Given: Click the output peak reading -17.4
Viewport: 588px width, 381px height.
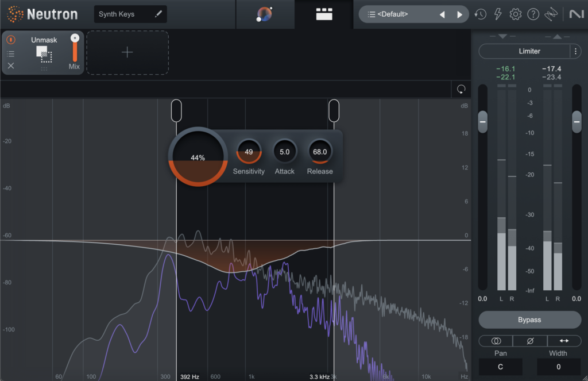Looking at the screenshot, I should click(x=551, y=69).
